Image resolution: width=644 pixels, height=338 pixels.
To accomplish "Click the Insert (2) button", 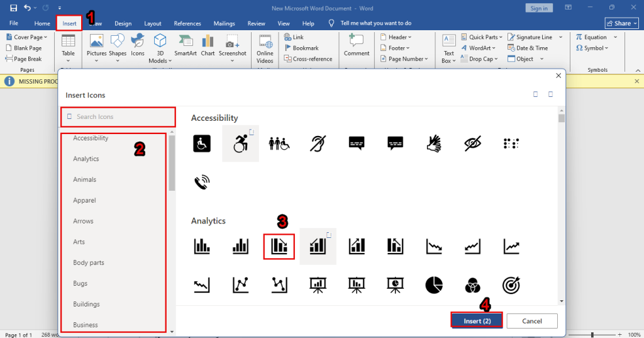I will 477,321.
